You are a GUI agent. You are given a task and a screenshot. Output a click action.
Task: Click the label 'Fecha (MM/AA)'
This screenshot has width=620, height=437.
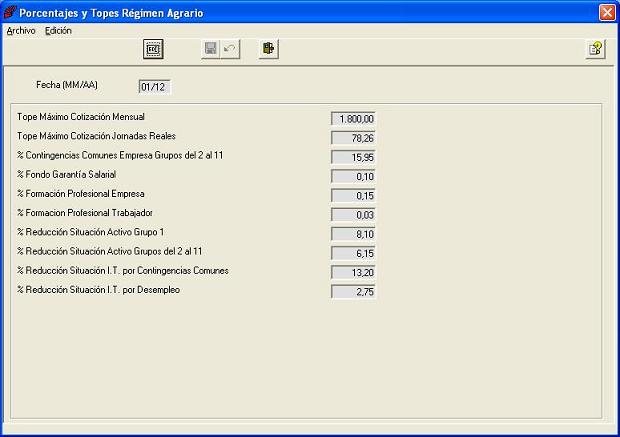coord(67,85)
